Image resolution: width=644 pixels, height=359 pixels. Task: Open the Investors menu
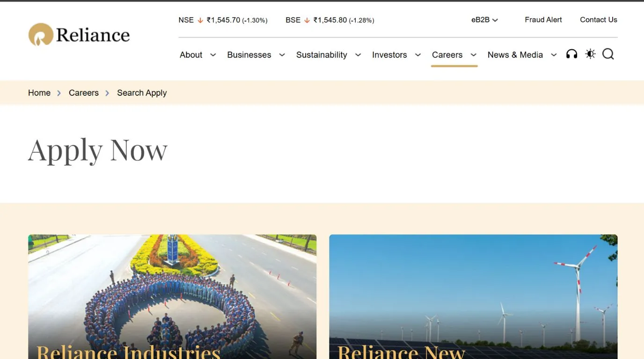389,55
